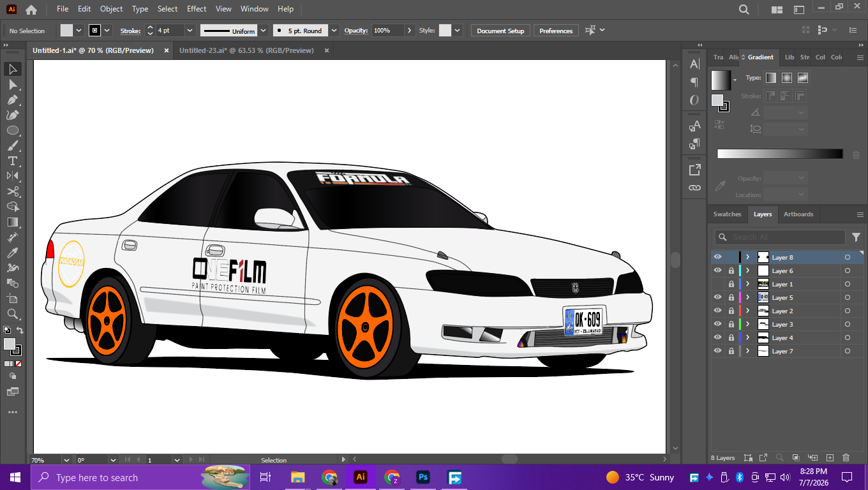Select the Pen tool

tap(12, 100)
